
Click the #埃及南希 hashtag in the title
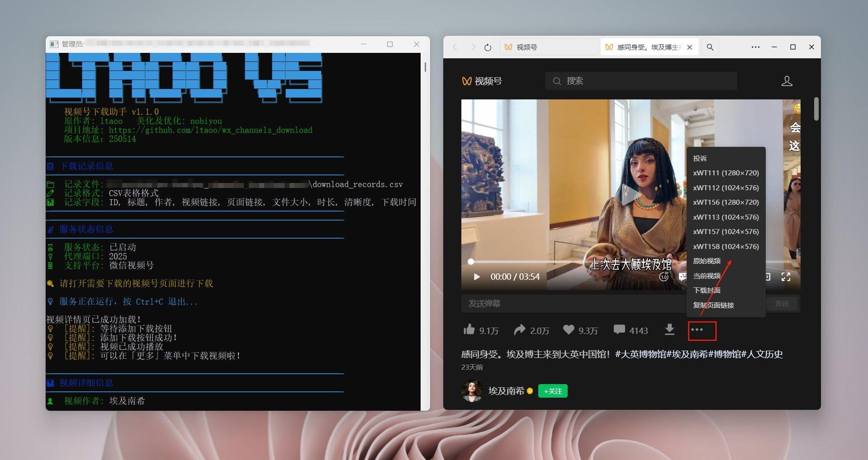click(688, 354)
